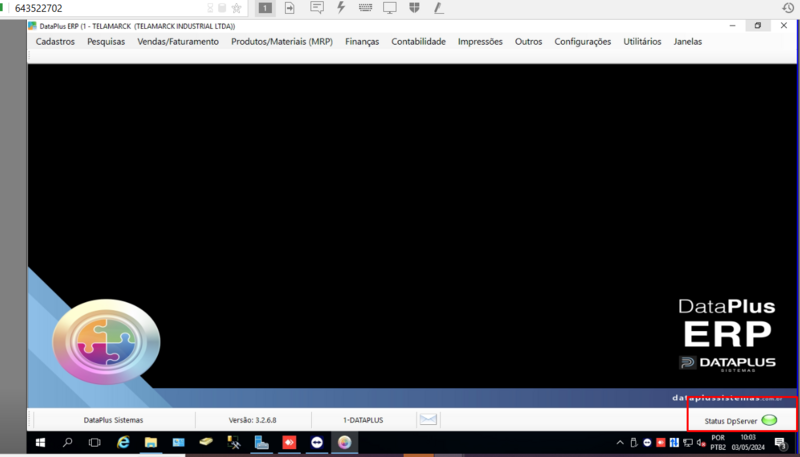Show hidden system tray icons
Image resolution: width=800 pixels, height=457 pixels.
[620, 442]
